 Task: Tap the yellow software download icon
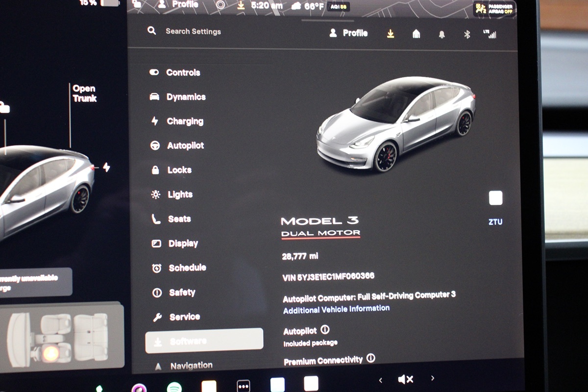(x=391, y=33)
